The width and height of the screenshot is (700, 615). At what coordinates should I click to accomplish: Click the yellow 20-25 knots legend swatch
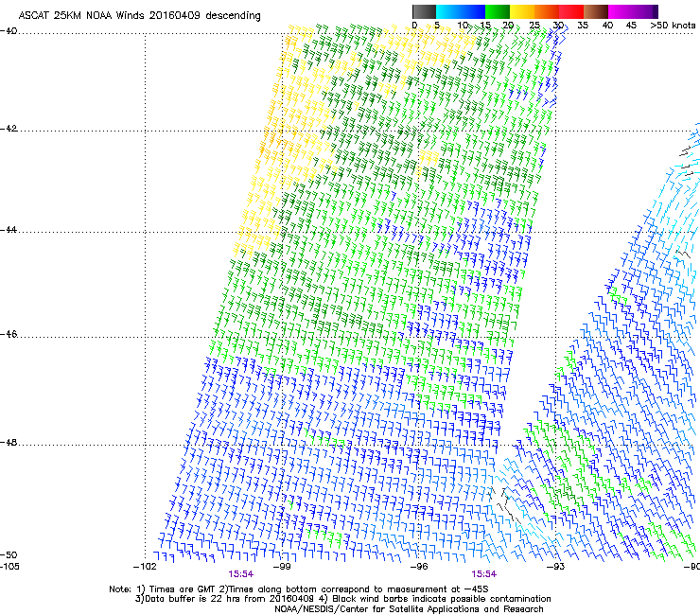[522, 11]
